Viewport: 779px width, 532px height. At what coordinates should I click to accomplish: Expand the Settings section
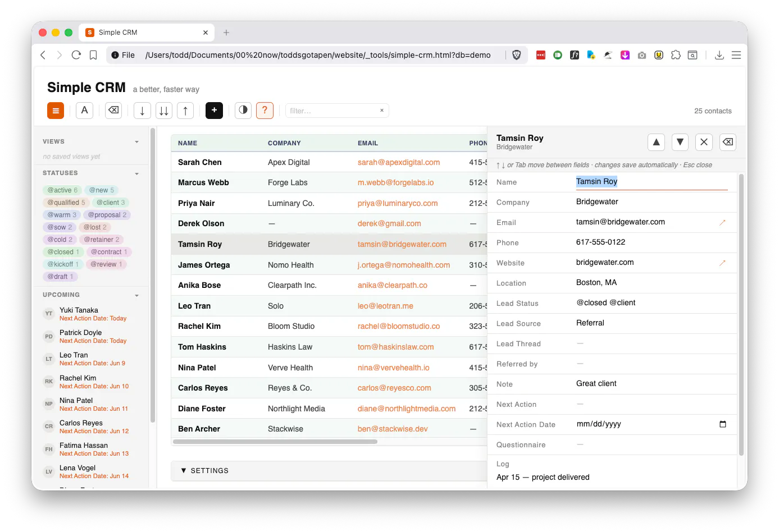click(329, 471)
